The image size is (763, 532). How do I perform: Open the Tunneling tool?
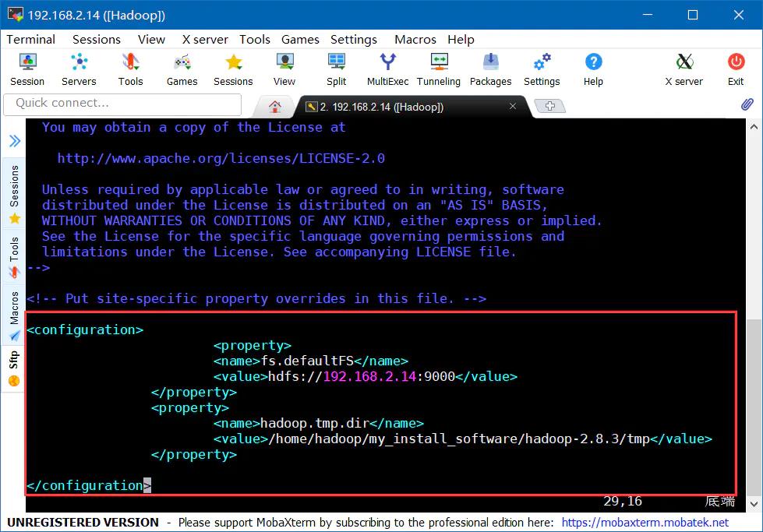(439, 69)
